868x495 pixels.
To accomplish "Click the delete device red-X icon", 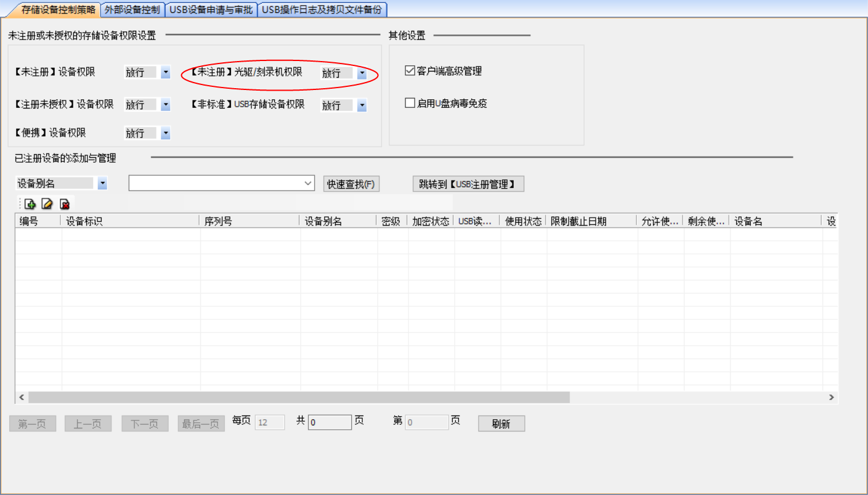I will coord(64,204).
